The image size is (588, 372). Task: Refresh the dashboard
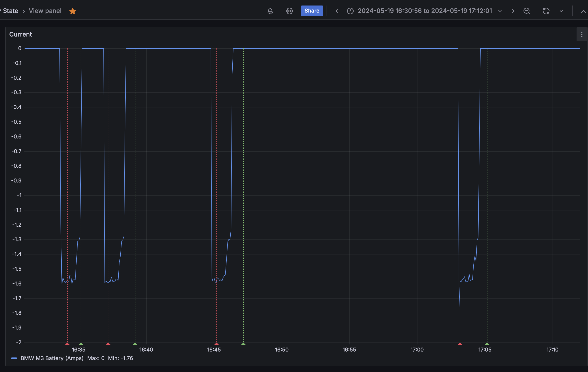point(546,11)
